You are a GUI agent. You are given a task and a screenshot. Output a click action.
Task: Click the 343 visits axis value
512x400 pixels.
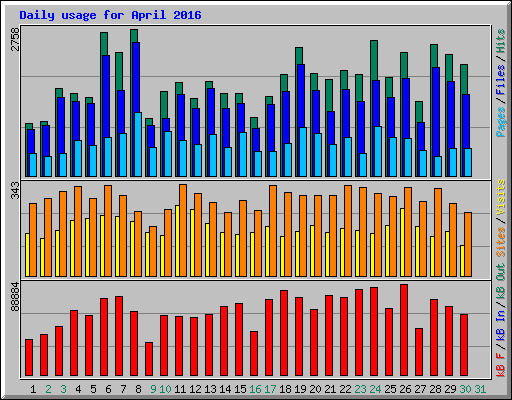pyautogui.click(x=15, y=191)
